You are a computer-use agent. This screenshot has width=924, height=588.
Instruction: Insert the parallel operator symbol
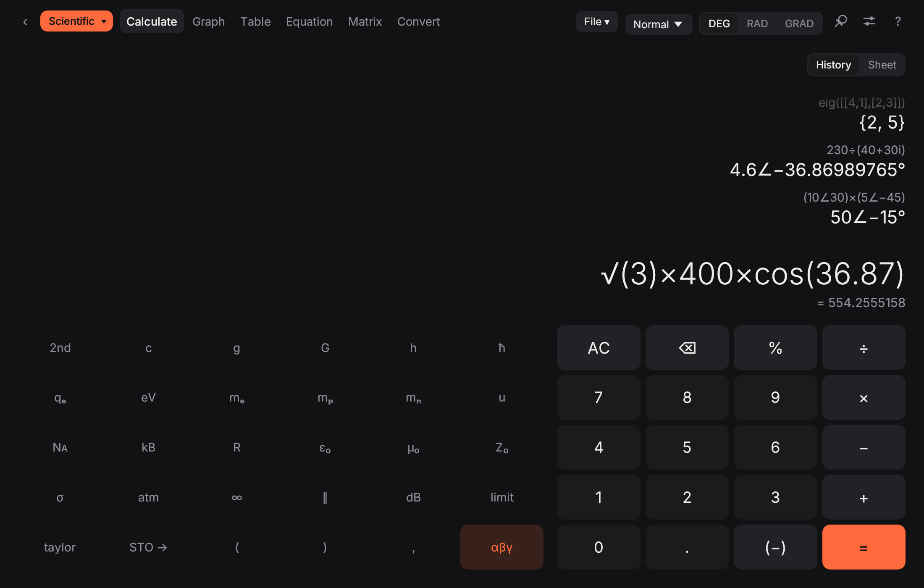click(x=325, y=497)
